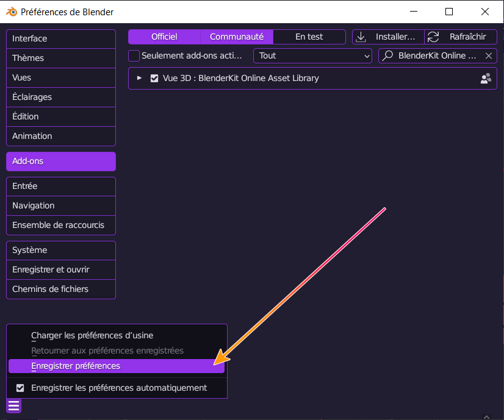Open the Interface preferences section
Image resolution: width=504 pixels, height=420 pixels.
(61, 39)
